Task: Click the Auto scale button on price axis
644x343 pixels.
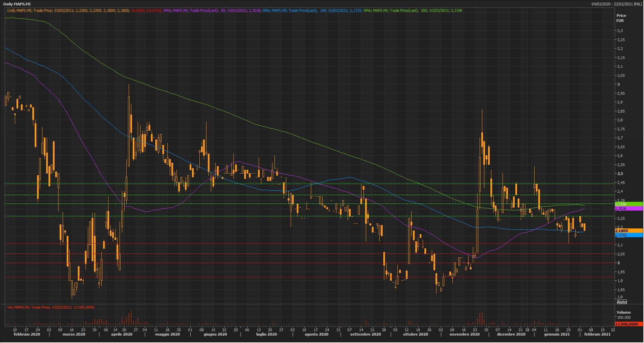Action: [622, 302]
